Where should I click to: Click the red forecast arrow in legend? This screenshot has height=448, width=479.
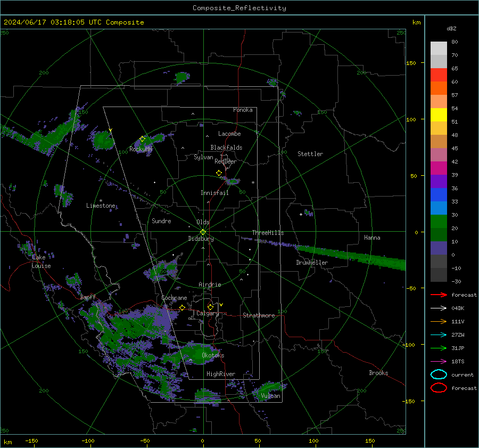(439, 295)
